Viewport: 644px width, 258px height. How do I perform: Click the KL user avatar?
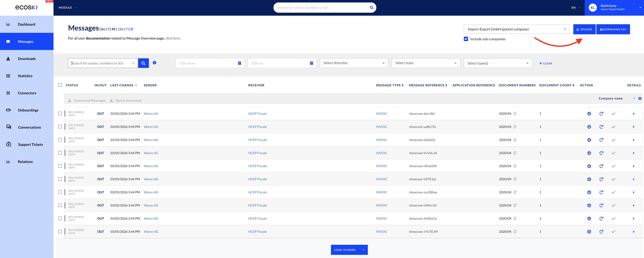coord(593,7)
